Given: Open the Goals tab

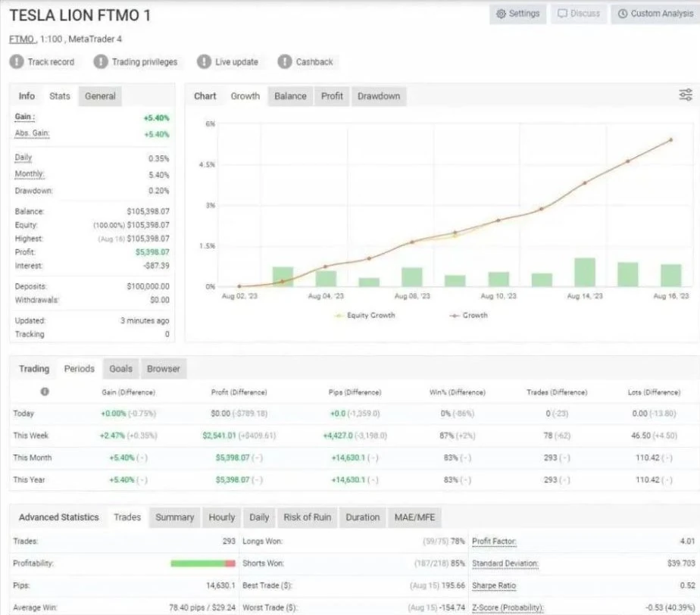Looking at the screenshot, I should (120, 369).
